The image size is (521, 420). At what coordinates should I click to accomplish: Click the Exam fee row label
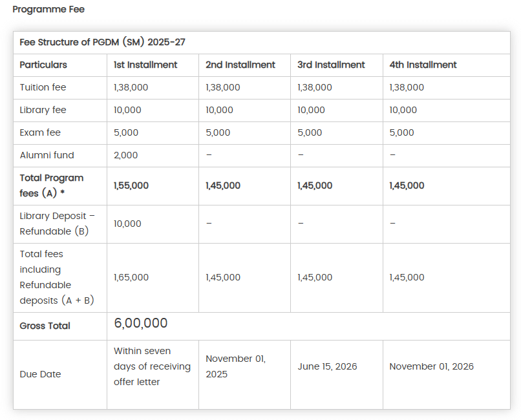(x=40, y=132)
